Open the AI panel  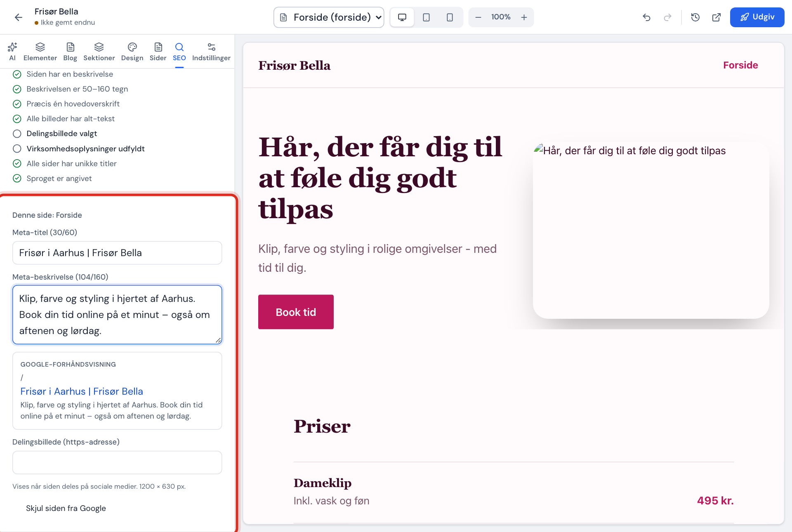pyautogui.click(x=12, y=52)
